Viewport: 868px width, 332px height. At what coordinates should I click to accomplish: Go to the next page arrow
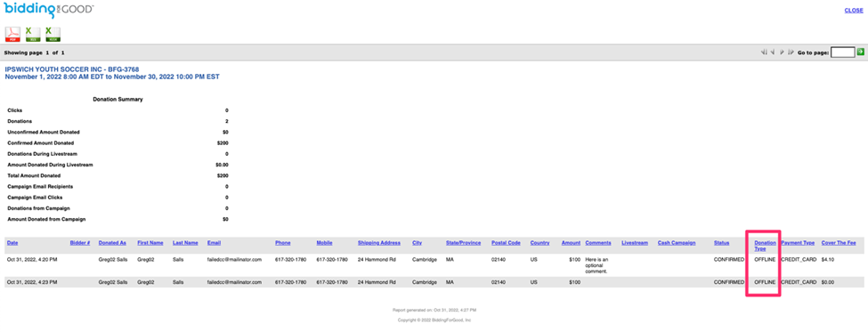tap(782, 52)
